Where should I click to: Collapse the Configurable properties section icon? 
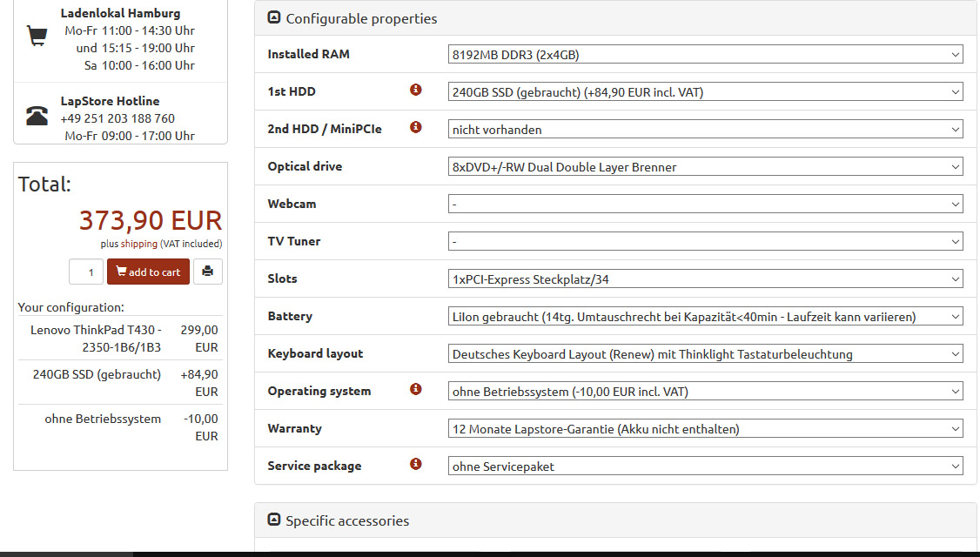pos(274,17)
